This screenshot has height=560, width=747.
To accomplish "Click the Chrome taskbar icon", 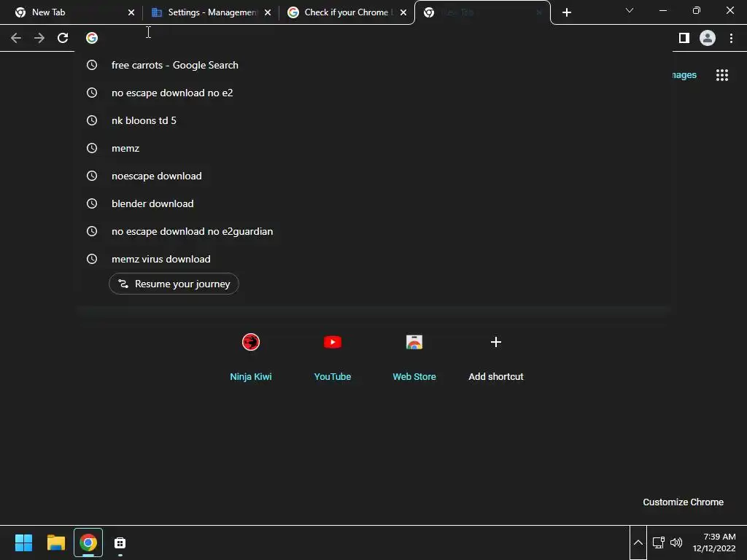I will pos(88,542).
